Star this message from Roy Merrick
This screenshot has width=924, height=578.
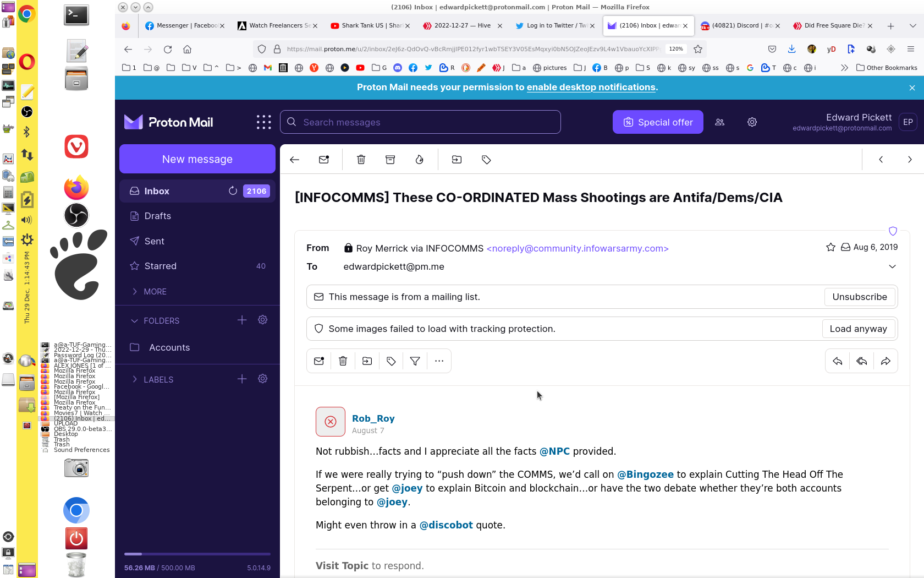point(831,247)
